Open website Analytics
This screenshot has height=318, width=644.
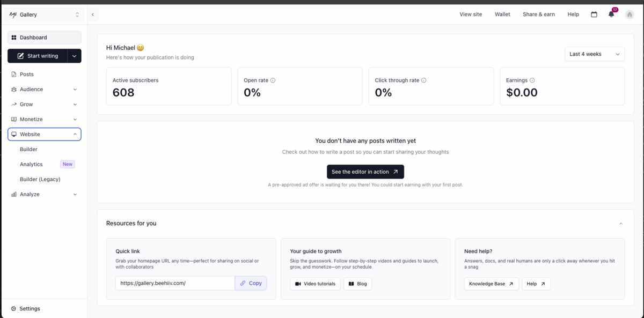[x=31, y=164]
